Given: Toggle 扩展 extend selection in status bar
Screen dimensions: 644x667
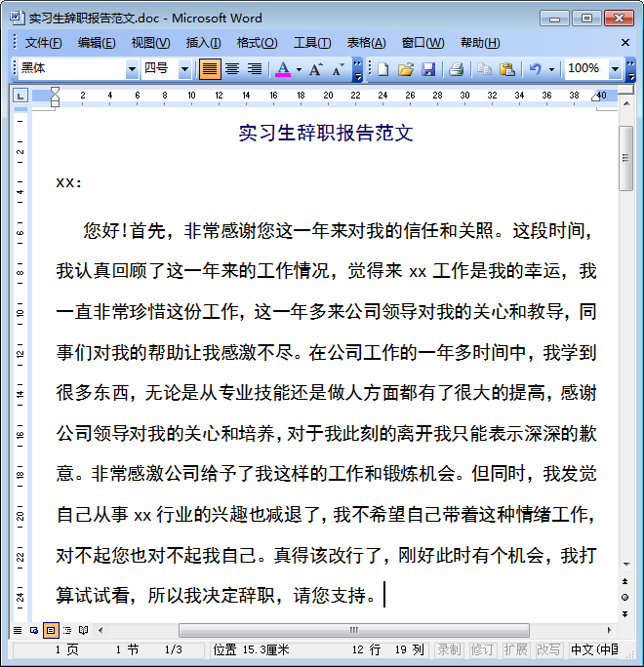Looking at the screenshot, I should pos(515,649).
